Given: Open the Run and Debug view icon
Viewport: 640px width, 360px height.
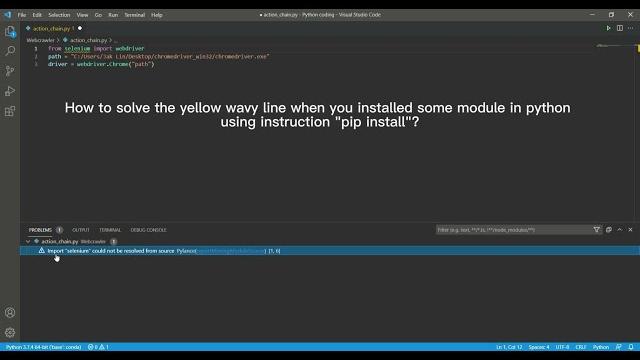Looking at the screenshot, I should point(10,91).
